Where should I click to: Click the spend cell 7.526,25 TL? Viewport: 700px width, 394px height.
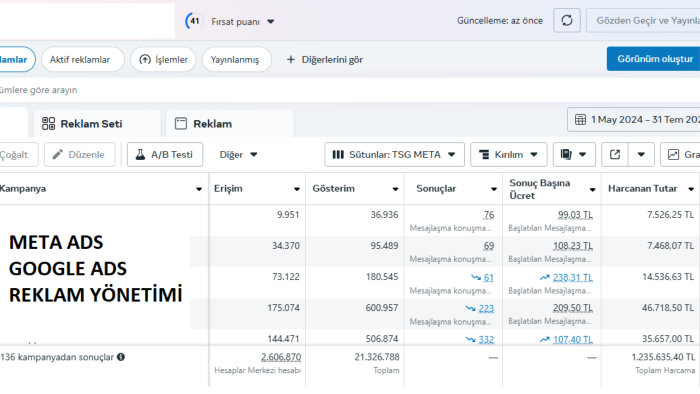point(671,215)
